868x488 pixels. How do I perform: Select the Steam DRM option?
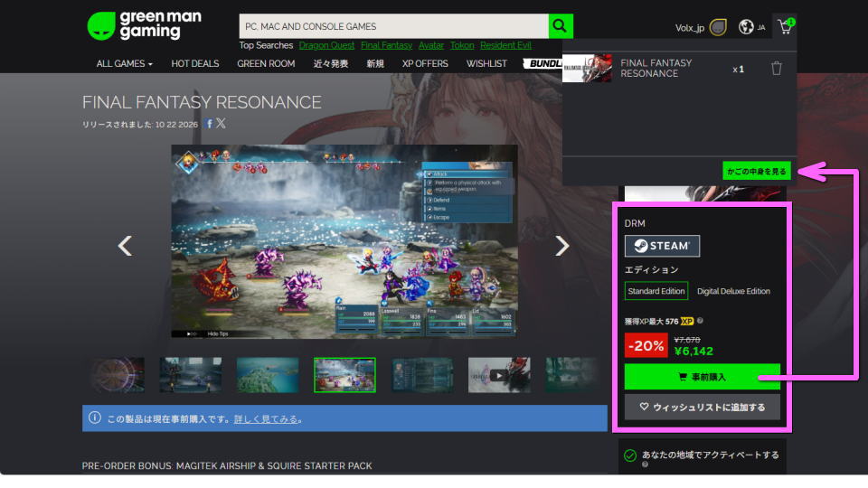[x=662, y=246]
